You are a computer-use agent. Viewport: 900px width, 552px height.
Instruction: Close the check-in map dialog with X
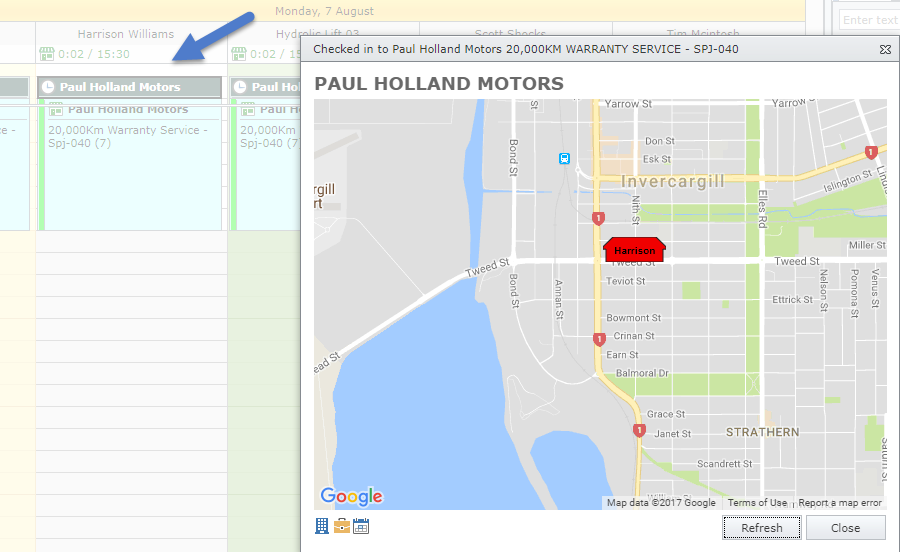coord(885,49)
